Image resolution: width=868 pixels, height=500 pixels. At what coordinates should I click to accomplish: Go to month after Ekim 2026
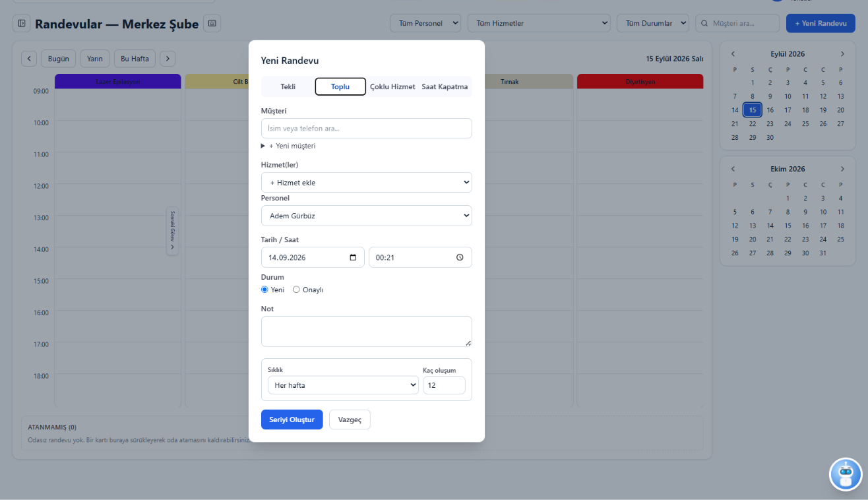842,169
